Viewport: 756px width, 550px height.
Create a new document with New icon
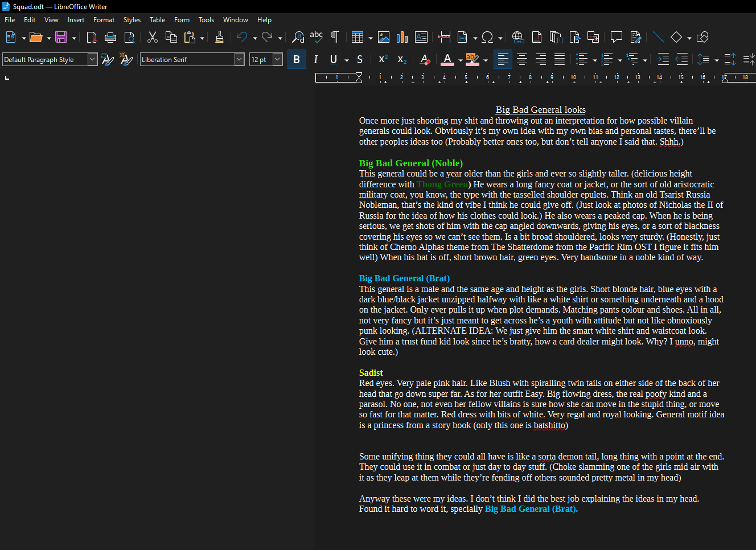pyautogui.click(x=10, y=38)
